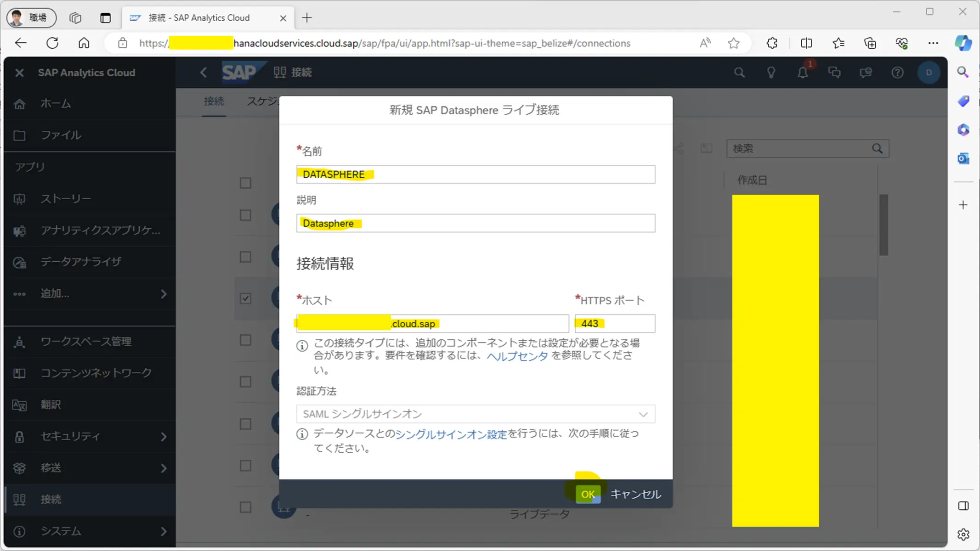
Task: Click the back chevron next to the SAP logo
Action: (204, 72)
